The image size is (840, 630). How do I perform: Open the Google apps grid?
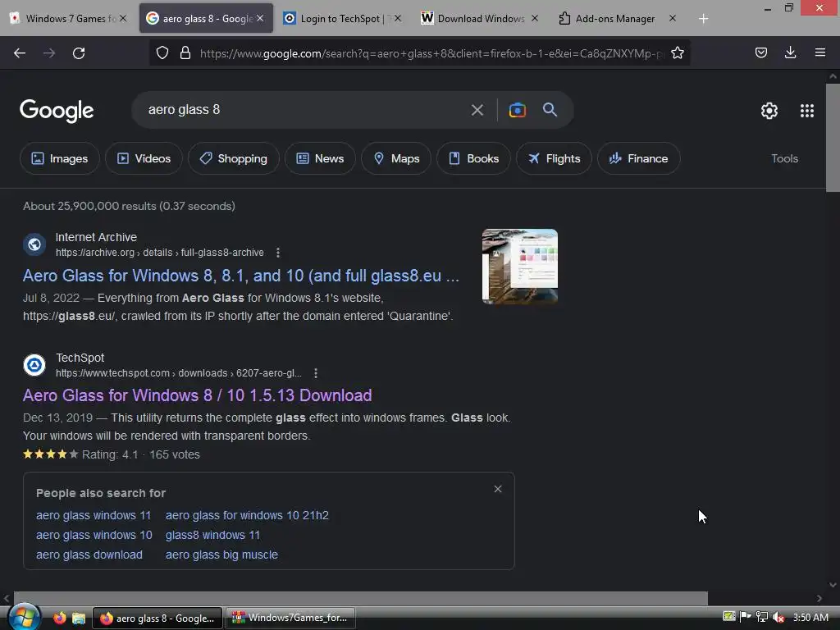tap(807, 111)
